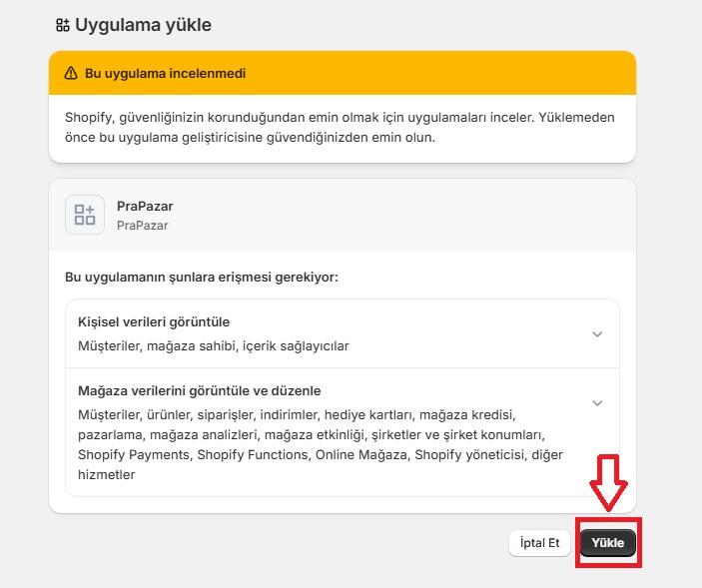Click the apps icon beside Uygulama yükle
The width and height of the screenshot is (702, 588).
tap(63, 25)
